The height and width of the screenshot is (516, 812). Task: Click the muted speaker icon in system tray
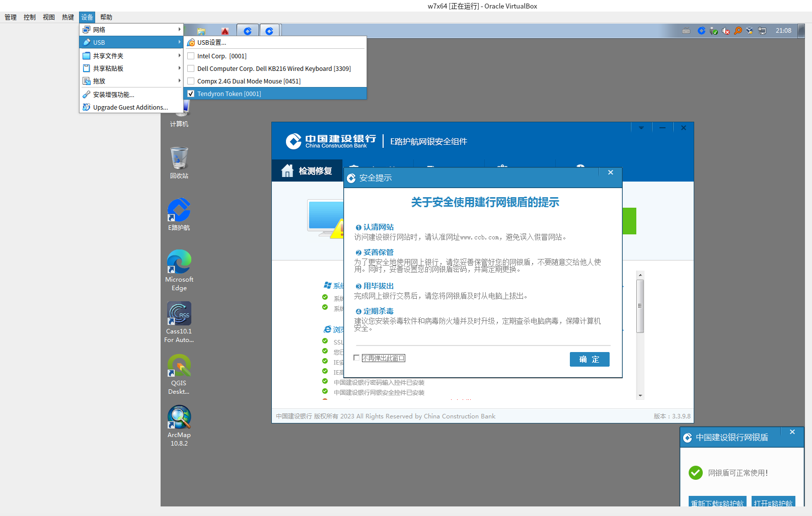[725, 31]
